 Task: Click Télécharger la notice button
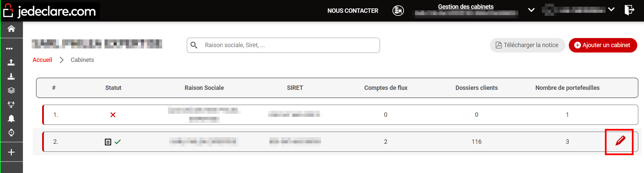(527, 45)
